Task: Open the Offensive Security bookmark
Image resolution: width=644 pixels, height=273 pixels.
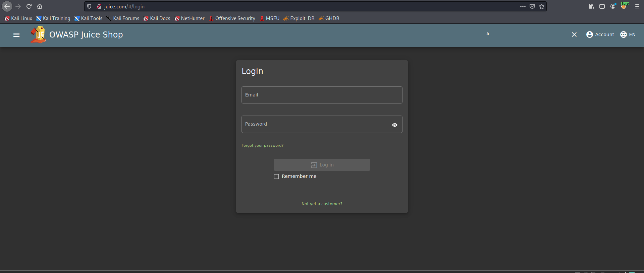Action: click(232, 18)
